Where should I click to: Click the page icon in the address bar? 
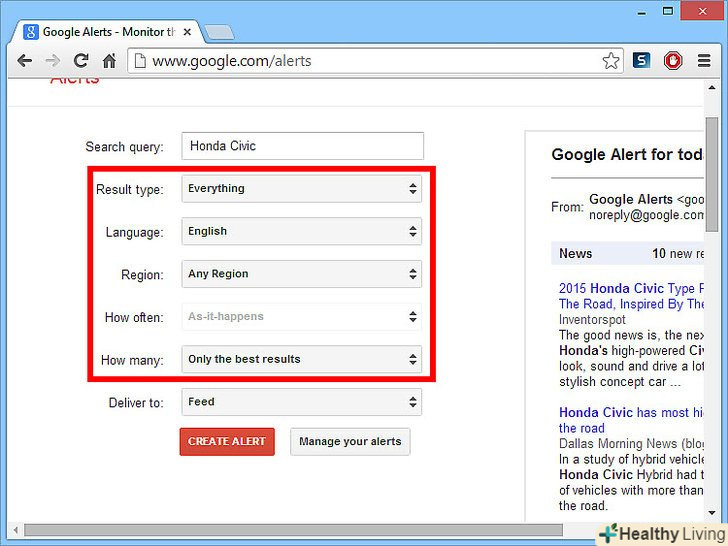(x=140, y=61)
